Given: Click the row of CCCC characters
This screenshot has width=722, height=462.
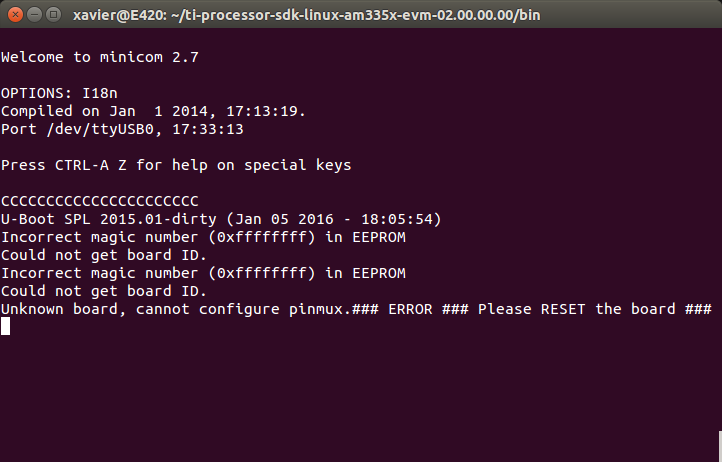Looking at the screenshot, I should tap(100, 201).
